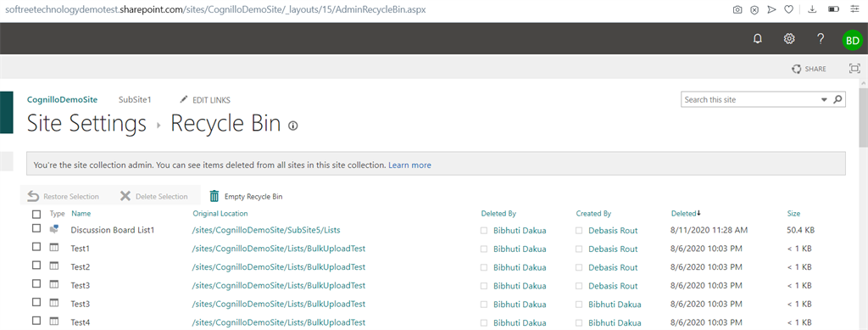Open CognilloDemoSite navigation link
868x330 pixels.
click(x=62, y=99)
